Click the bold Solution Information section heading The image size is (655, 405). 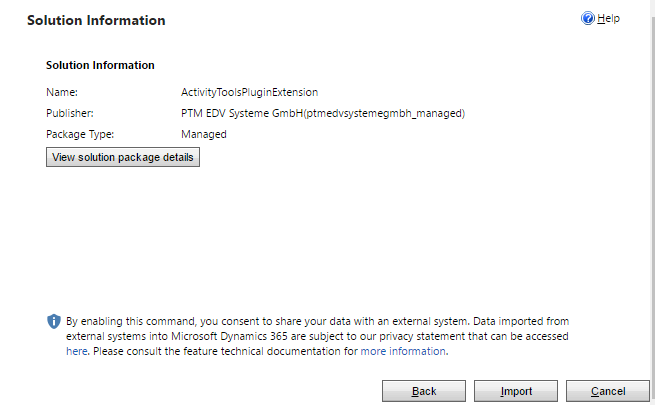coord(100,65)
